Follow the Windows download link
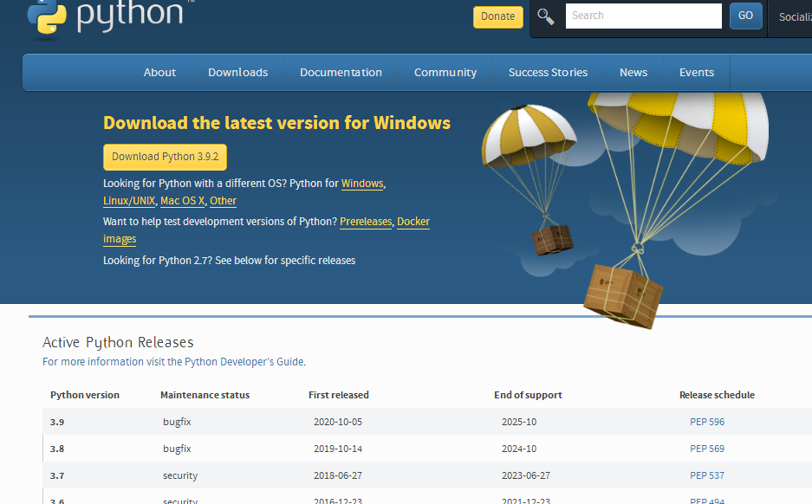 362,184
